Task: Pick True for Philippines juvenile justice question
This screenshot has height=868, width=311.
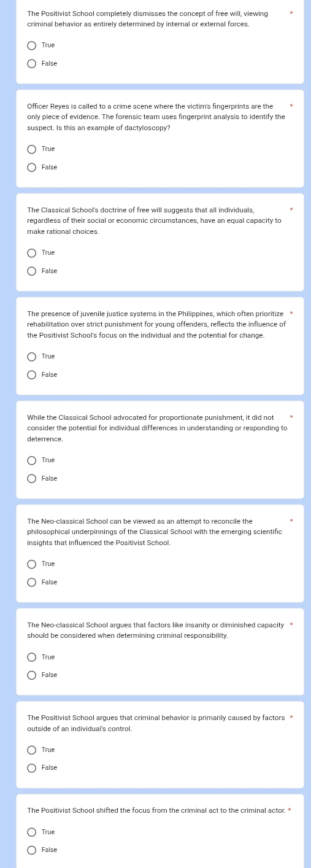Action: pos(32,357)
